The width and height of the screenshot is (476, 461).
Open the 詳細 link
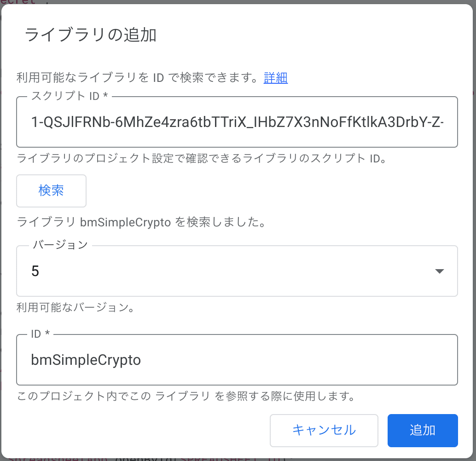(x=275, y=78)
